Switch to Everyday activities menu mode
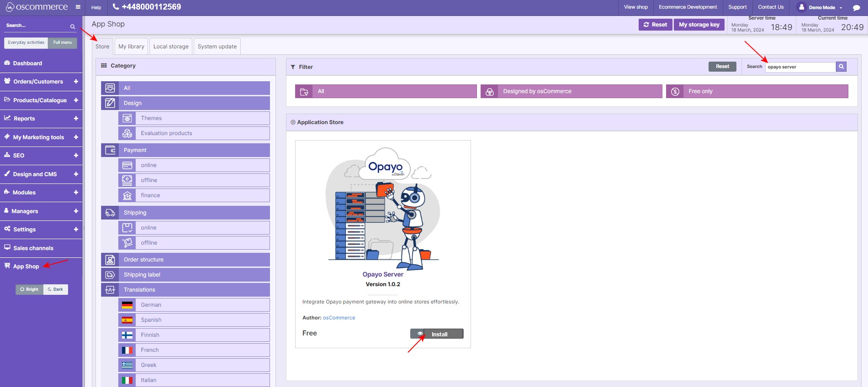Screen dimensions: 868x387 (26, 42)
